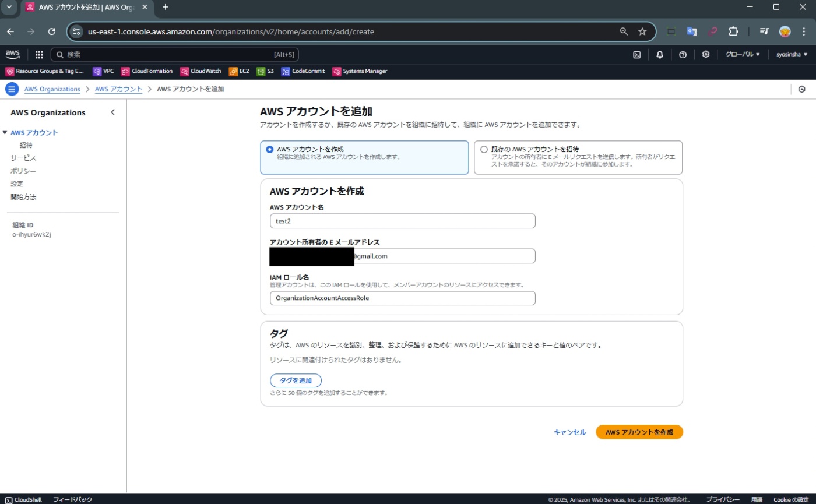
Task: Go back in browser
Action: coord(10,31)
